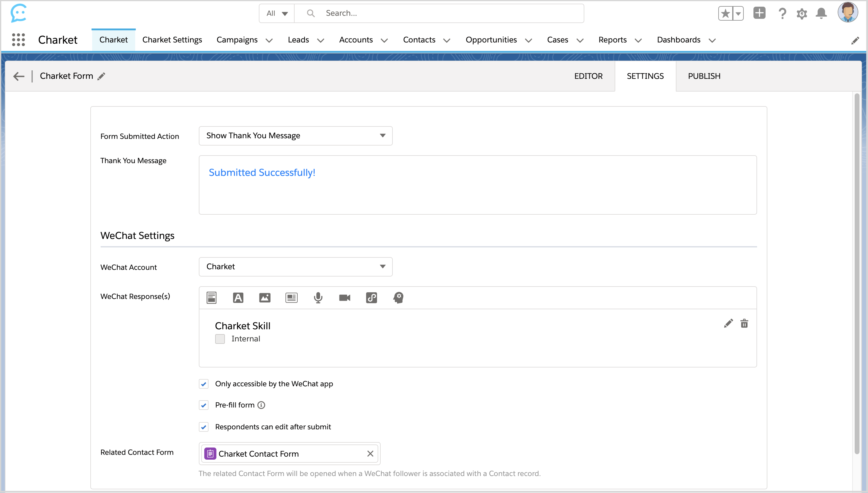The width and height of the screenshot is (868, 493).
Task: Open the Reports tab
Action: click(x=613, y=40)
